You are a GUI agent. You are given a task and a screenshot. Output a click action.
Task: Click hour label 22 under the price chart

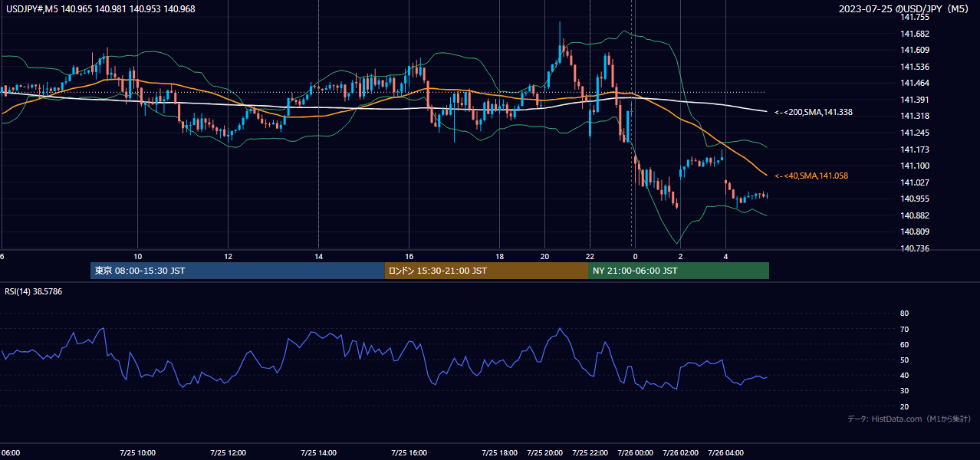pyautogui.click(x=590, y=256)
